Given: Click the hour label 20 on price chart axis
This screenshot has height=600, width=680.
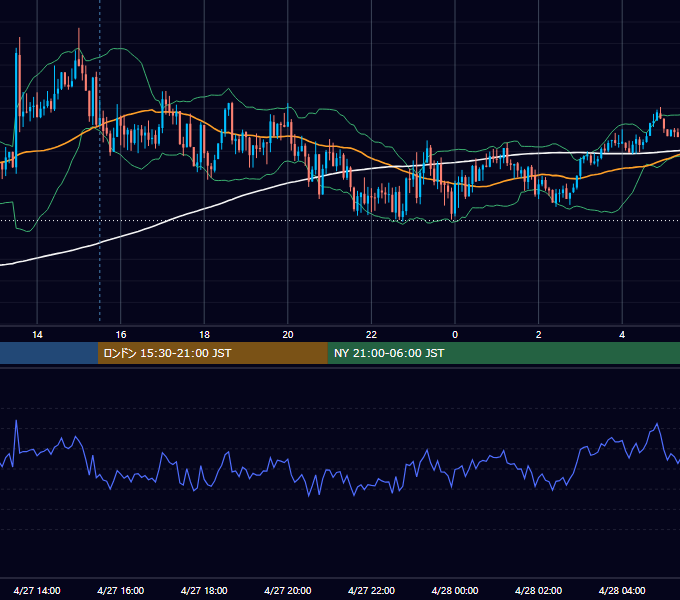Looking at the screenshot, I should (x=288, y=335).
